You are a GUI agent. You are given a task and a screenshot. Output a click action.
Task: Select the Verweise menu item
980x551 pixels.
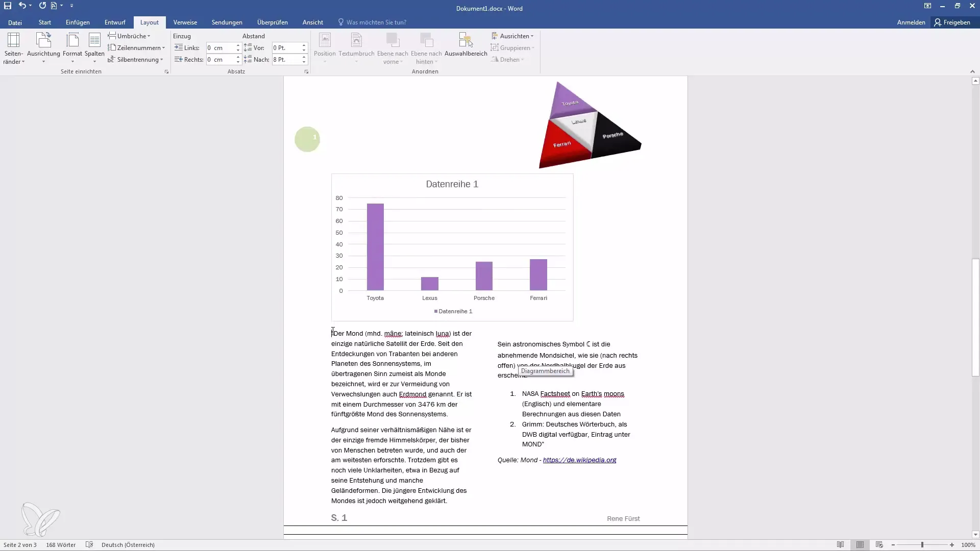point(186,22)
